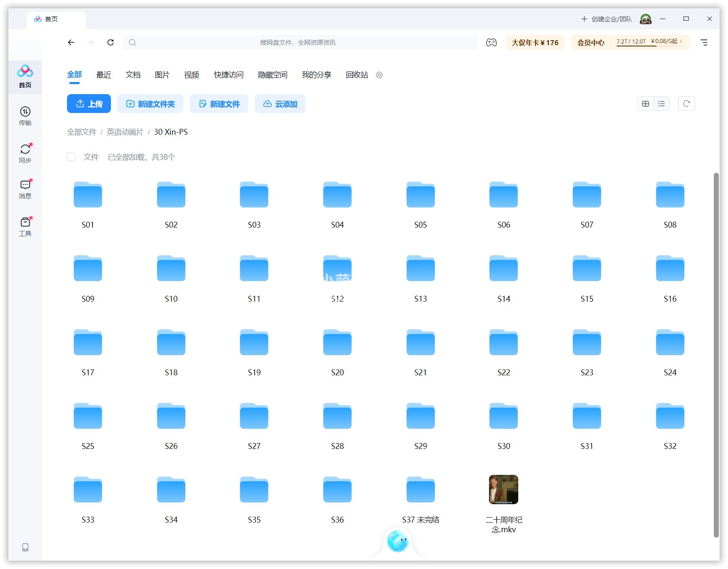Image resolution: width=728 pixels, height=569 pixels.
Task: Open tab settings gear next to 回收站
Action: click(379, 75)
